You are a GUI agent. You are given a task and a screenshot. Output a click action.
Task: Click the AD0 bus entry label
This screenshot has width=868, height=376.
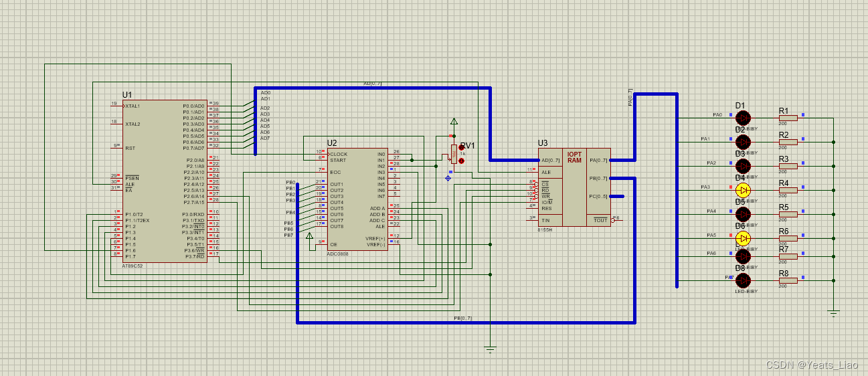pos(265,93)
